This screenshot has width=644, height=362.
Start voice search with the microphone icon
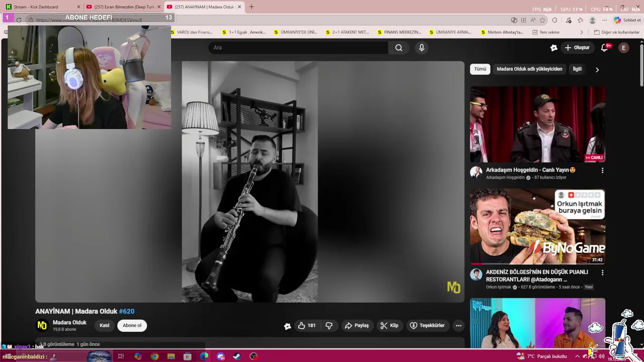point(422,48)
